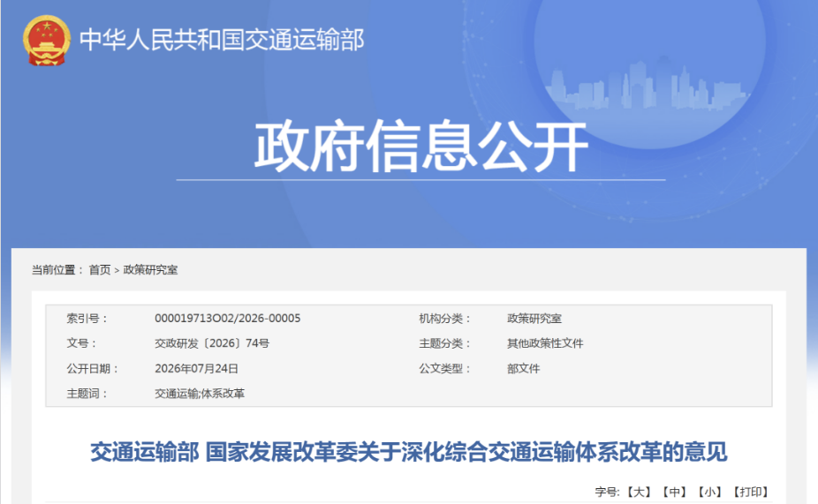Screen dimensions: 818x504
Task: Click the 文号 label
Action: coord(81,343)
